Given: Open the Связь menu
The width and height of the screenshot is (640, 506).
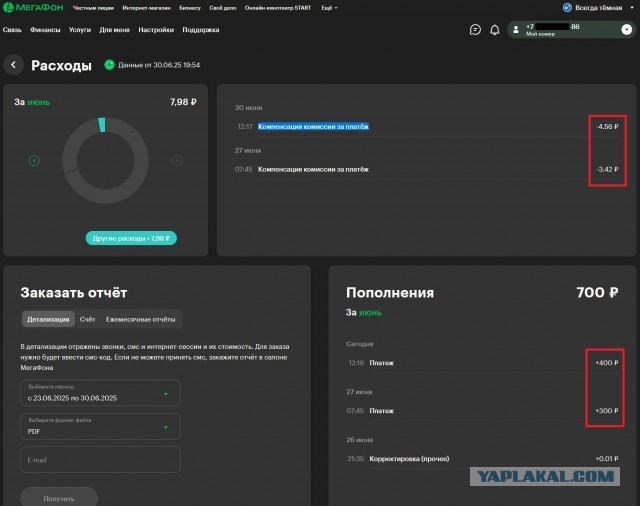Looking at the screenshot, I should [12, 30].
